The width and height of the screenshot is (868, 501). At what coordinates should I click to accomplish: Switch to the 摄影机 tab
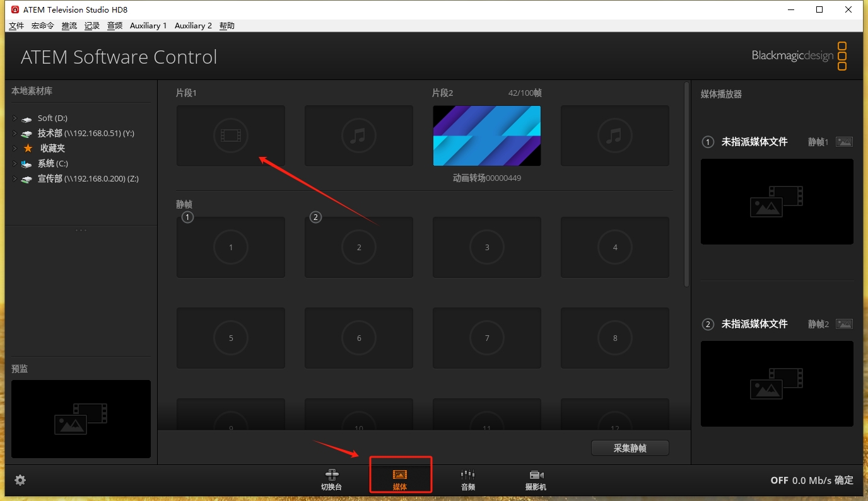536,480
